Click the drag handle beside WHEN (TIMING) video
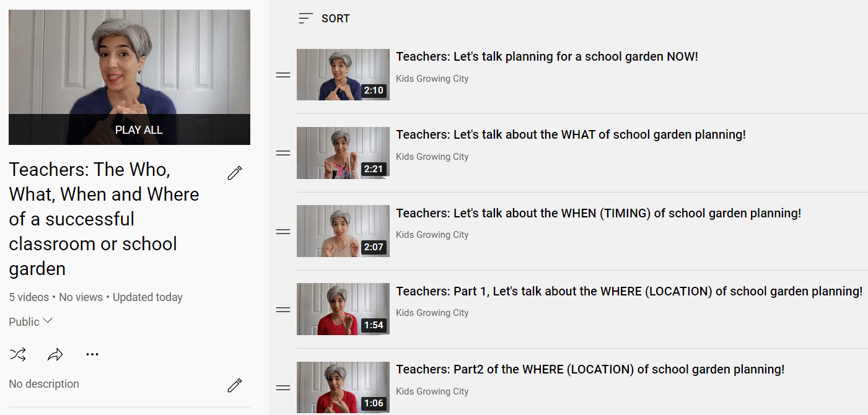Screen dimensions: 868x415 [283, 232]
